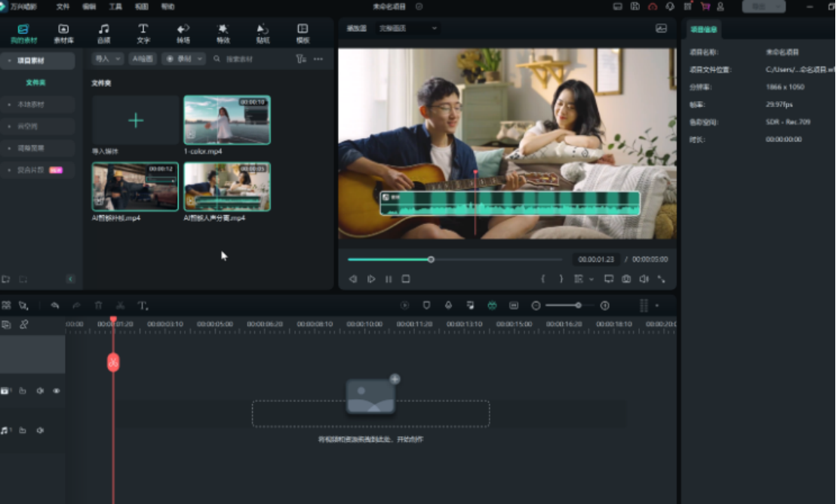The height and width of the screenshot is (504, 836).
Task: Expand the Import (导入) dropdown
Action: click(x=107, y=59)
